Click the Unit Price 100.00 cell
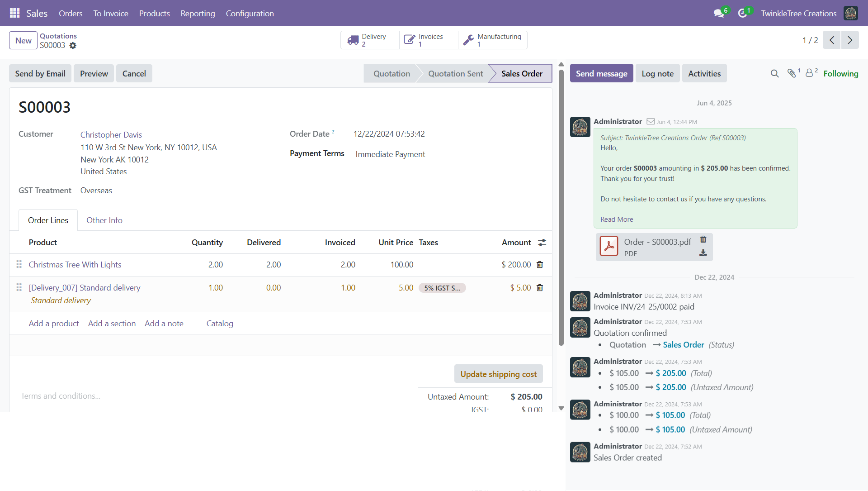This screenshot has width=868, height=491. 401,265
